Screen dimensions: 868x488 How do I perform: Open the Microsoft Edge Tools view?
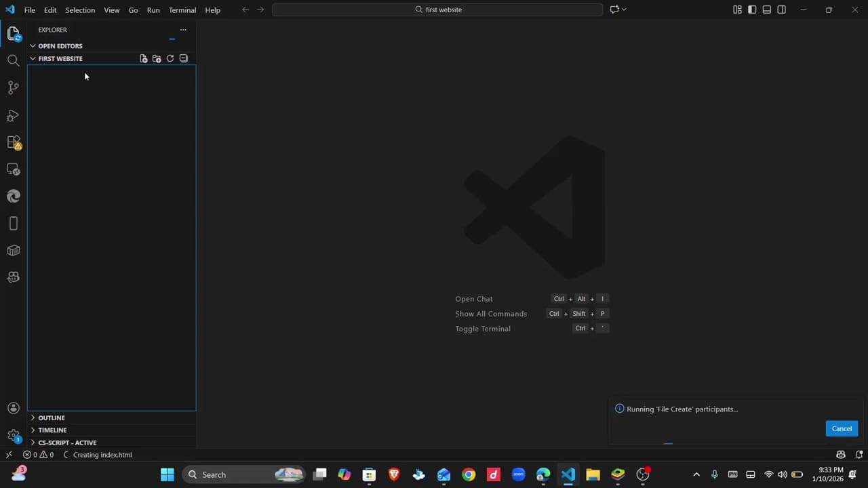[x=14, y=197]
